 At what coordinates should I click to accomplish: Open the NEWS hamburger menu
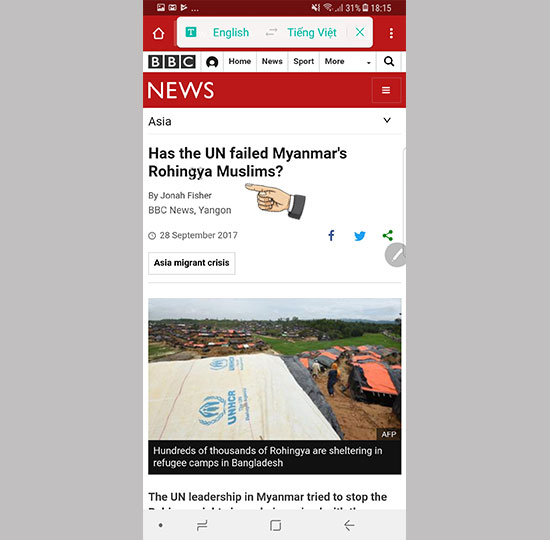coord(386,90)
